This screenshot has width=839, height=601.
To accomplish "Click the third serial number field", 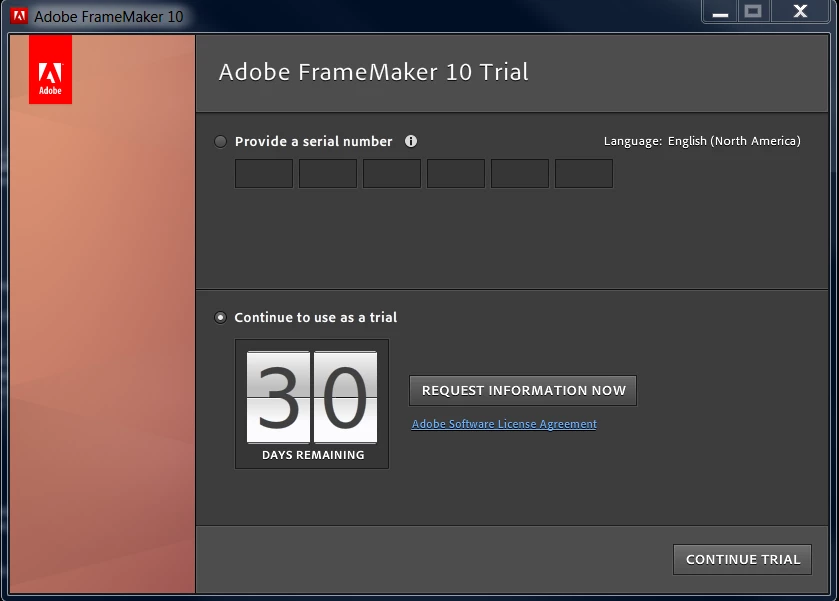I will (x=392, y=173).
